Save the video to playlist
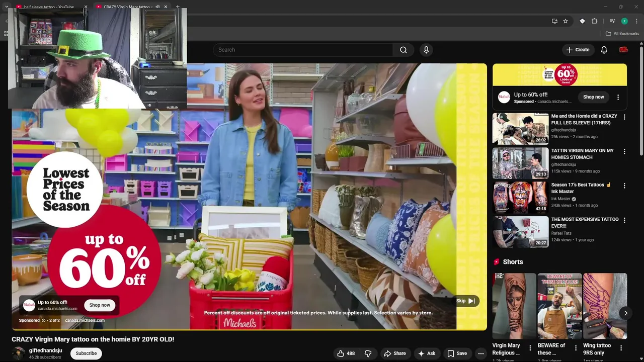644x362 pixels. pos(457,353)
